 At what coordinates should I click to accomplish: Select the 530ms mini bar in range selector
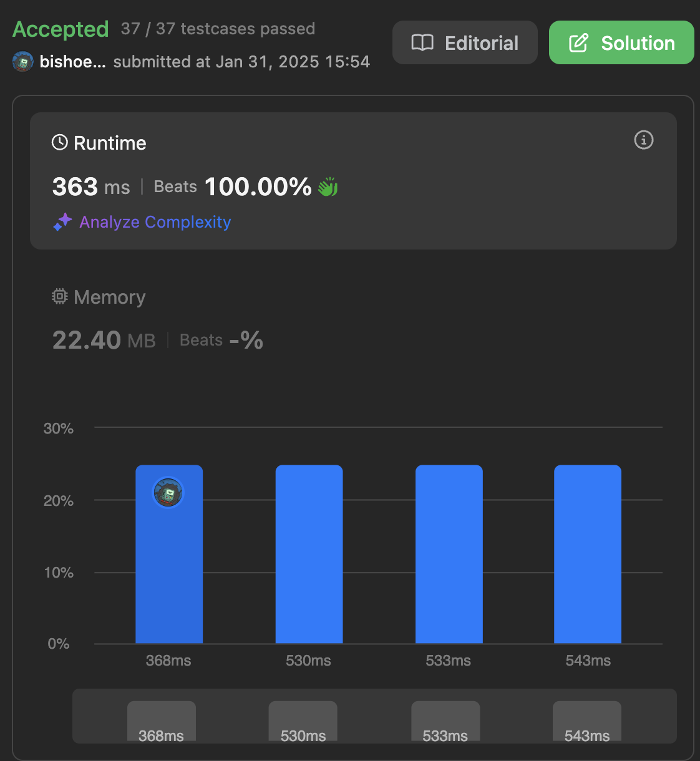[x=303, y=721]
